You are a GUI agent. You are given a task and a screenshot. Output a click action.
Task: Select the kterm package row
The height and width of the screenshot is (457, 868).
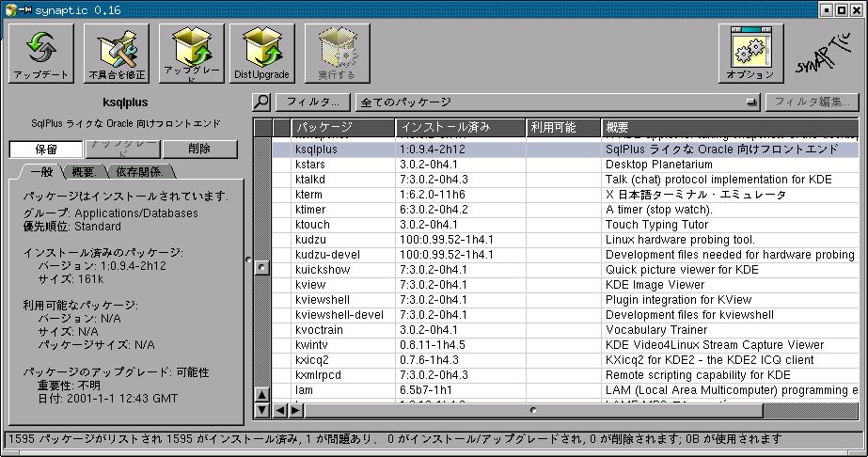tap(565, 195)
